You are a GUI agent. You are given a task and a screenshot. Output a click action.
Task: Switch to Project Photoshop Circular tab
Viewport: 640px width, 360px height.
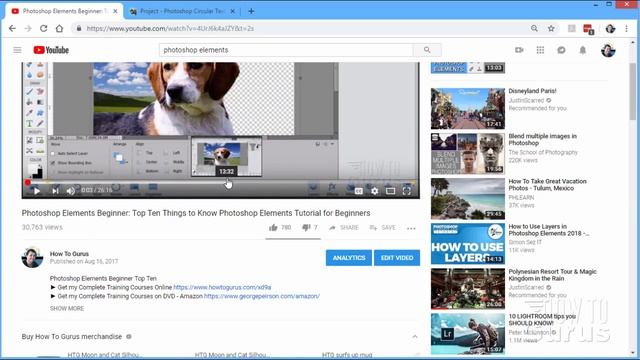point(182,11)
